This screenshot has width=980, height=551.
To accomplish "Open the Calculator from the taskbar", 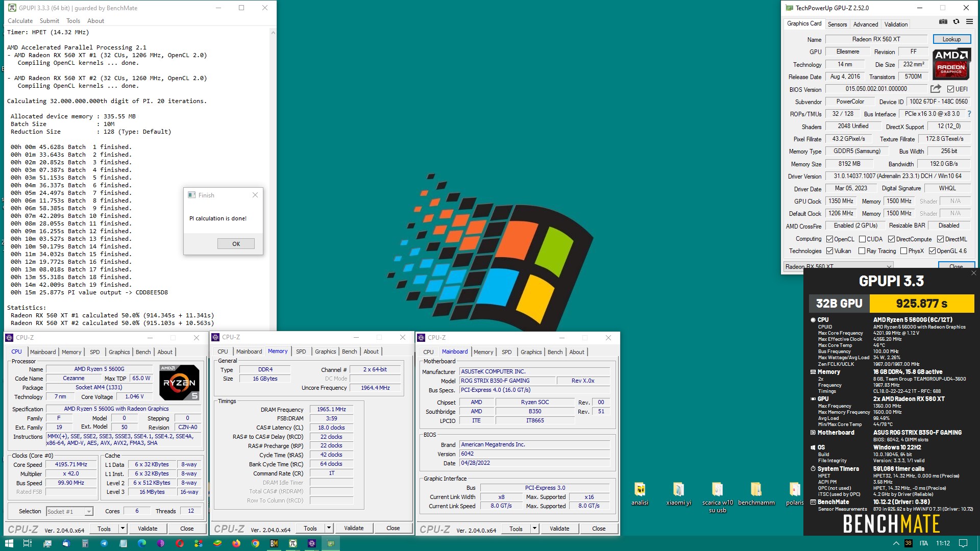I will coord(85,543).
